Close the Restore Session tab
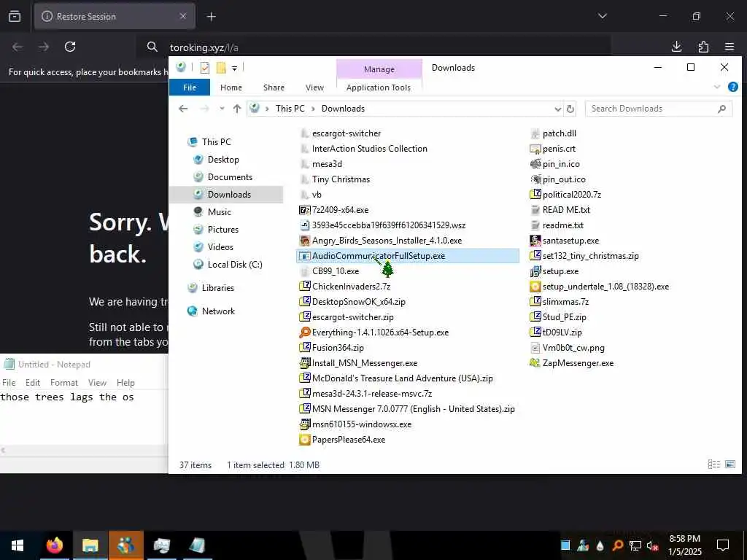The image size is (747, 560). click(x=183, y=16)
